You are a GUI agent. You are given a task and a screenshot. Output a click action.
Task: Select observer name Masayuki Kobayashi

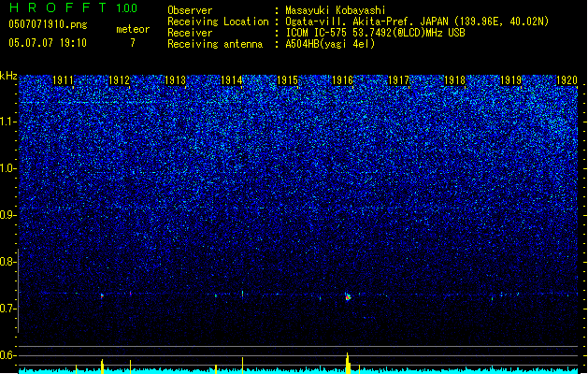click(x=336, y=10)
